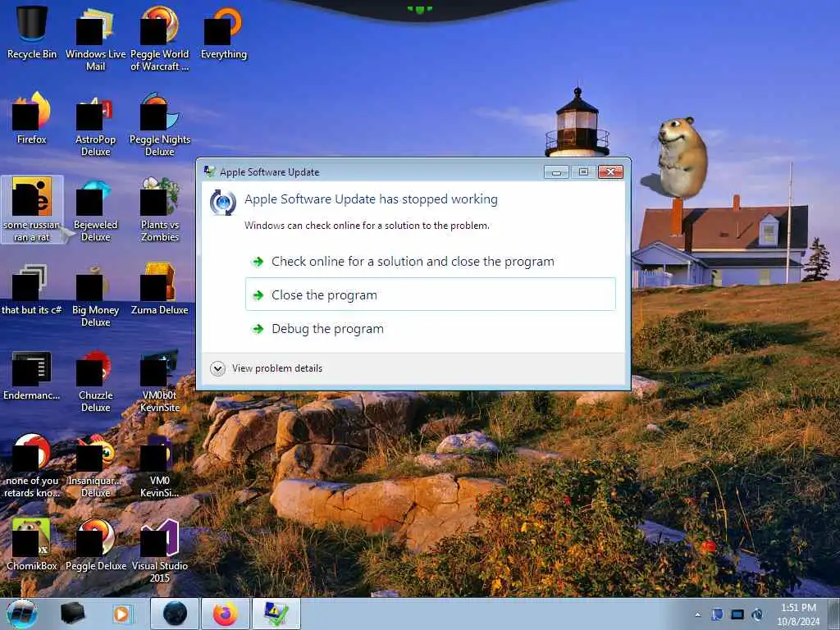Screen dimensions: 840x630
Task: Select the Firefox desktop shortcut
Action: pyautogui.click(x=32, y=118)
